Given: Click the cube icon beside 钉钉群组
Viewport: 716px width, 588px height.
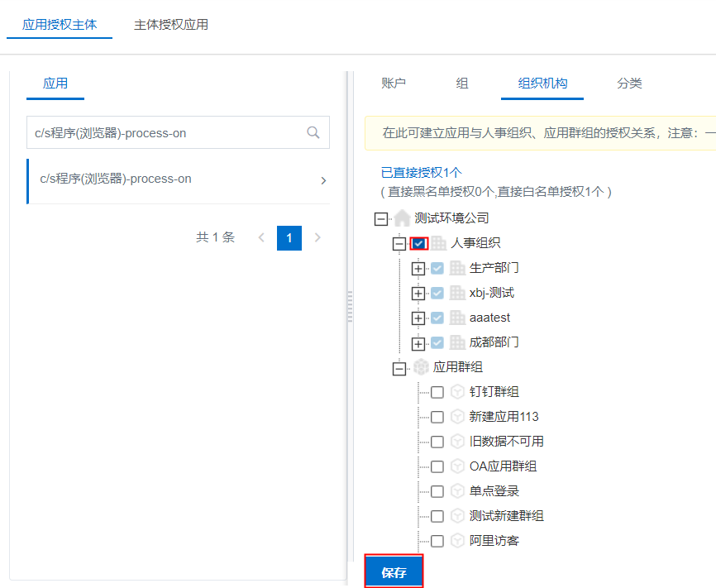Looking at the screenshot, I should tap(457, 392).
